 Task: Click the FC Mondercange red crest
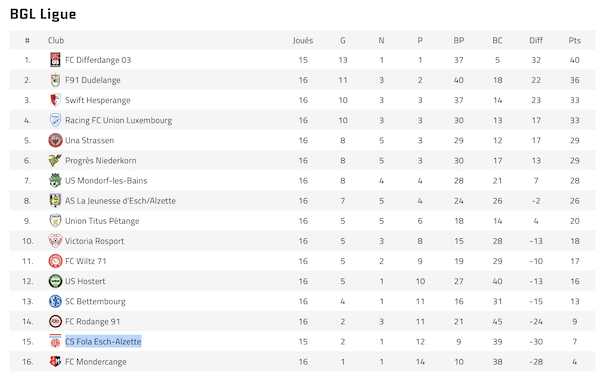pyautogui.click(x=55, y=362)
